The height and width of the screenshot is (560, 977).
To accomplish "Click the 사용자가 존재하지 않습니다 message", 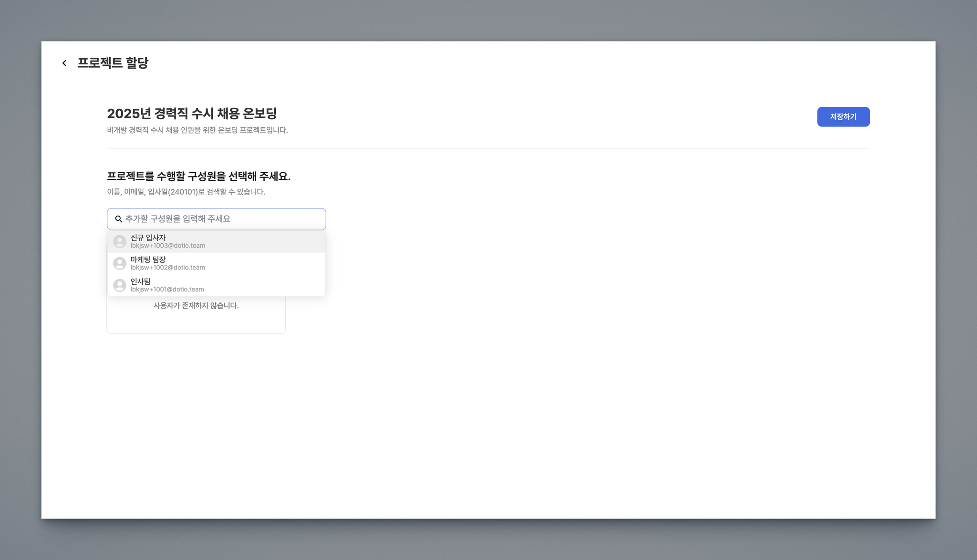I will click(196, 305).
